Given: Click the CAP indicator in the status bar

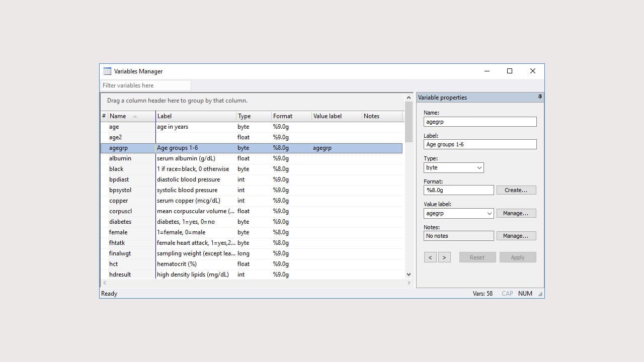Looking at the screenshot, I should click(507, 293).
